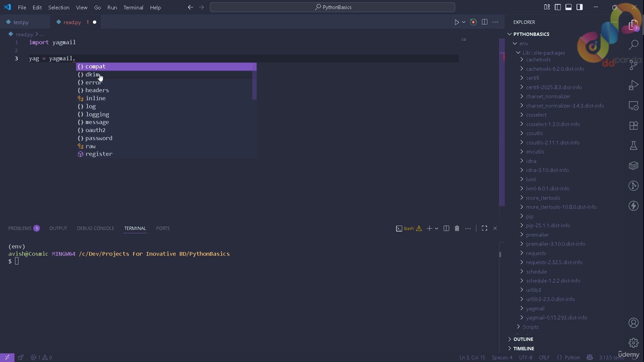
Task: Open the Accounts menu icon
Action: pos(633,323)
